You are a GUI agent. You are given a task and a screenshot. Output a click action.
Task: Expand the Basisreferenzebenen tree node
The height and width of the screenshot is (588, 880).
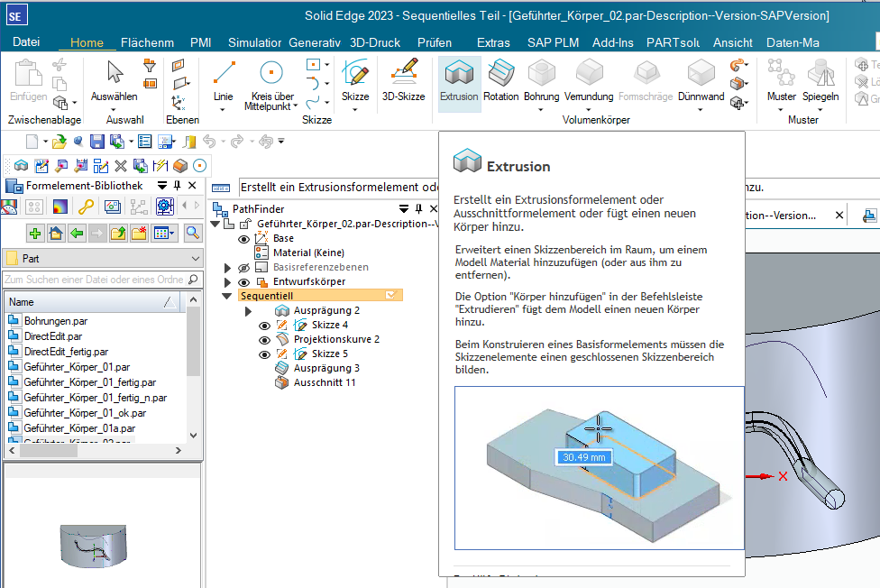(227, 267)
